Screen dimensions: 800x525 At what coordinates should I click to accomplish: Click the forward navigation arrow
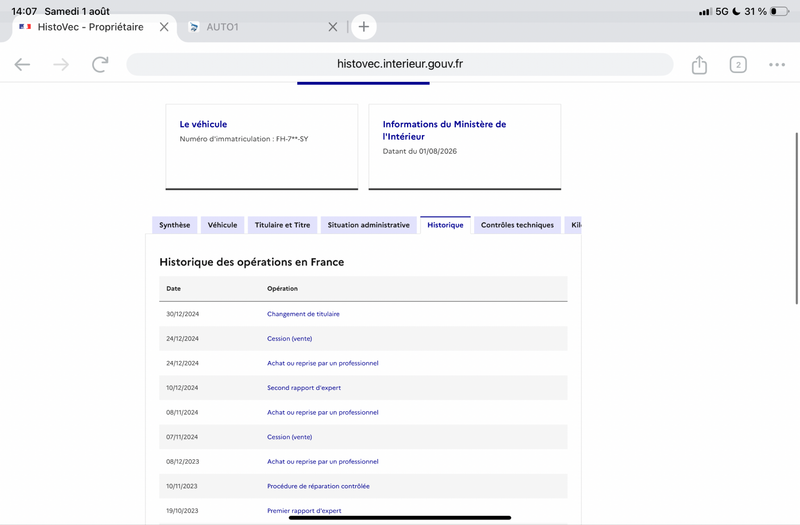pyautogui.click(x=61, y=65)
